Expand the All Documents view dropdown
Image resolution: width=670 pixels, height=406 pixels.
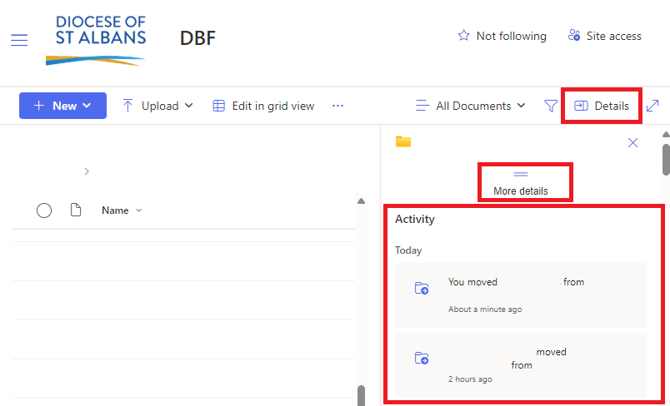tap(471, 106)
